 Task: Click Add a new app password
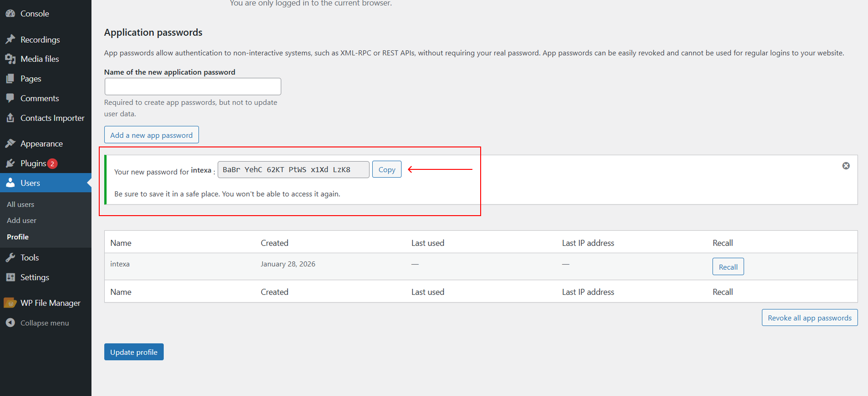[151, 135]
